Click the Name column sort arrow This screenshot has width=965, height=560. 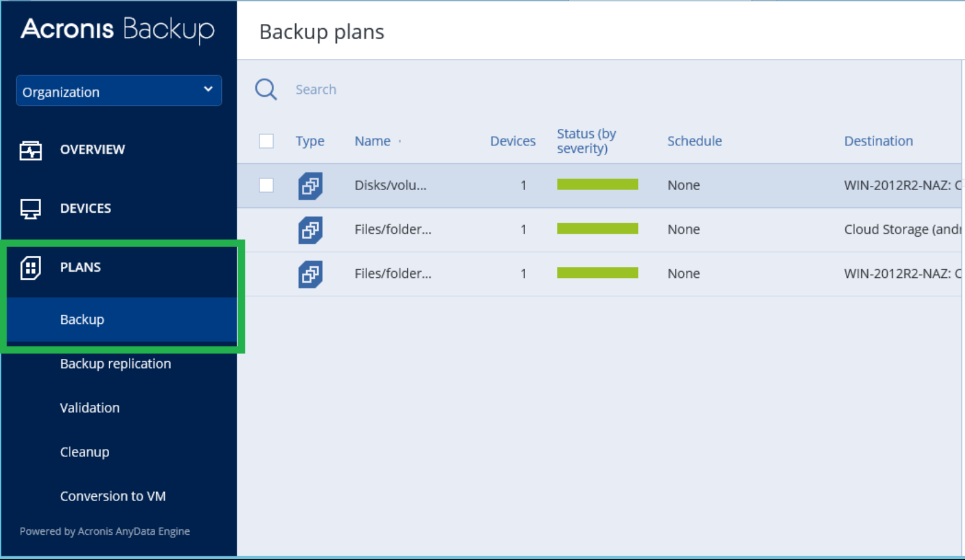400,142
